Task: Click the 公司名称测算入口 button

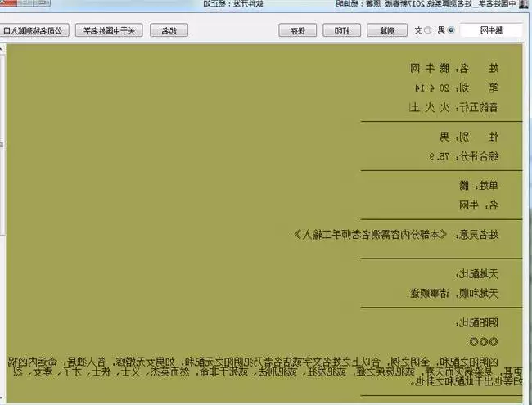Action: click(x=33, y=30)
